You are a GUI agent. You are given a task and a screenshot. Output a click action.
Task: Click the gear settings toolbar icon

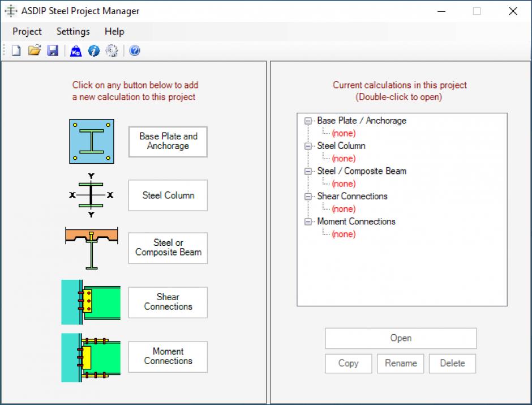pyautogui.click(x=111, y=51)
